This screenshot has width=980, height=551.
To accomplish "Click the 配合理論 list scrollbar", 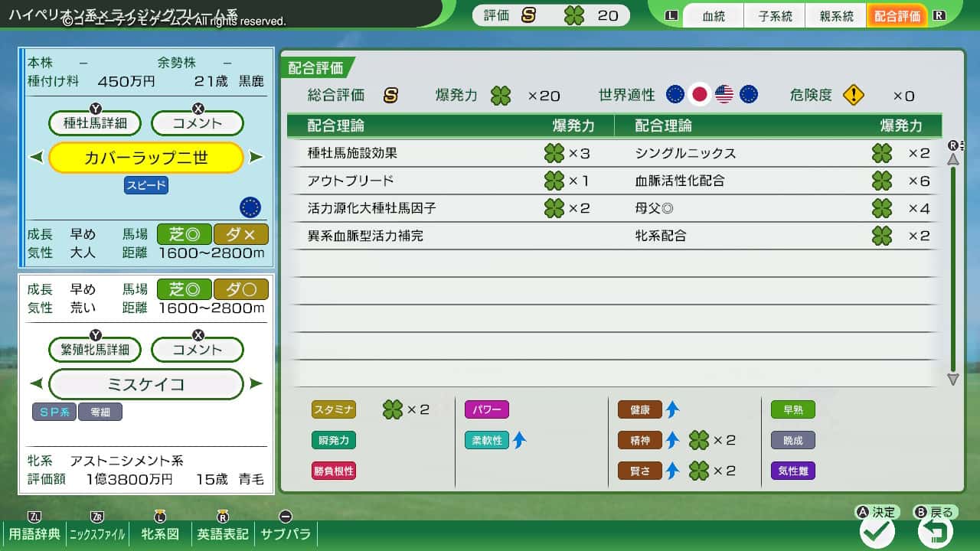I will [953, 268].
